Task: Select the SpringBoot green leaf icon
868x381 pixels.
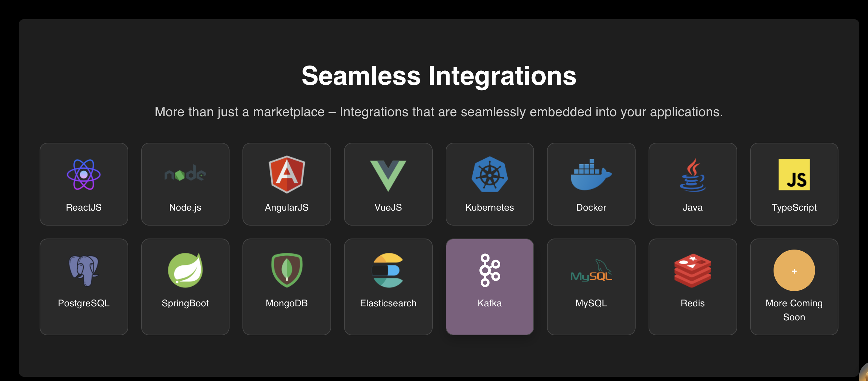Action: coord(185,270)
